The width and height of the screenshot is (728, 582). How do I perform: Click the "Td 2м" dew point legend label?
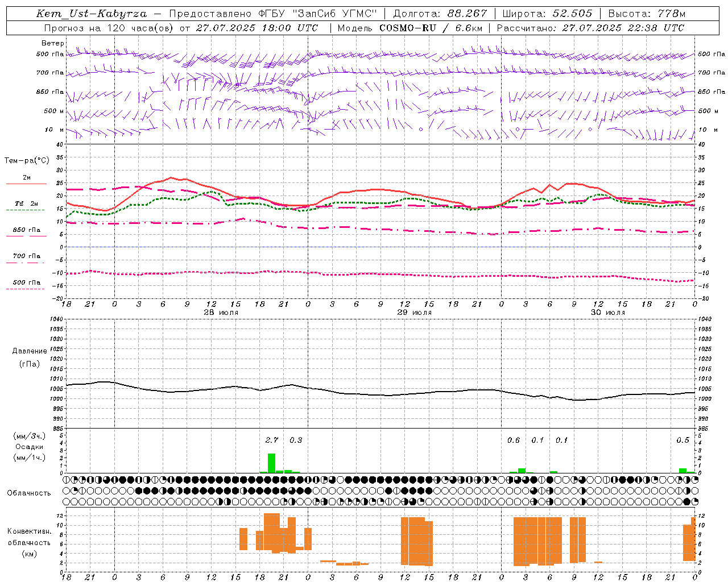27,203
